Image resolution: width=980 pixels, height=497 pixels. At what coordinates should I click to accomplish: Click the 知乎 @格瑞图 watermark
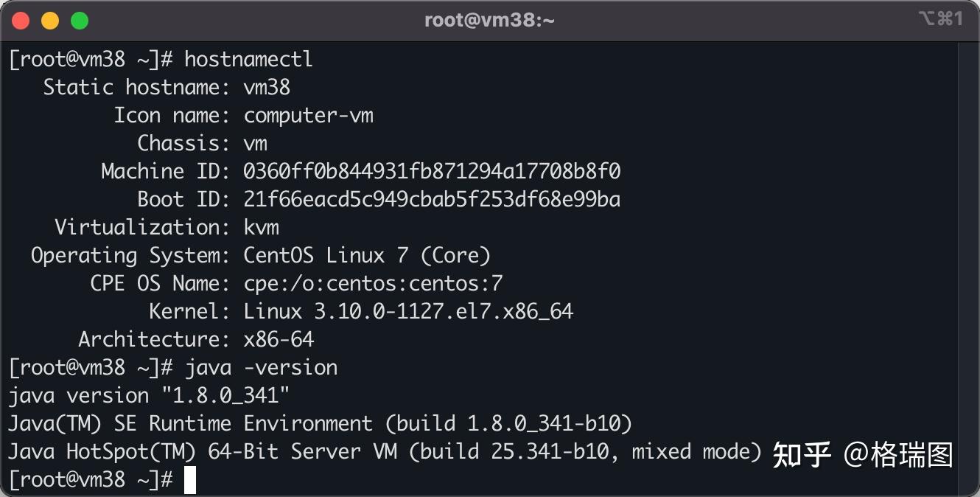click(863, 454)
